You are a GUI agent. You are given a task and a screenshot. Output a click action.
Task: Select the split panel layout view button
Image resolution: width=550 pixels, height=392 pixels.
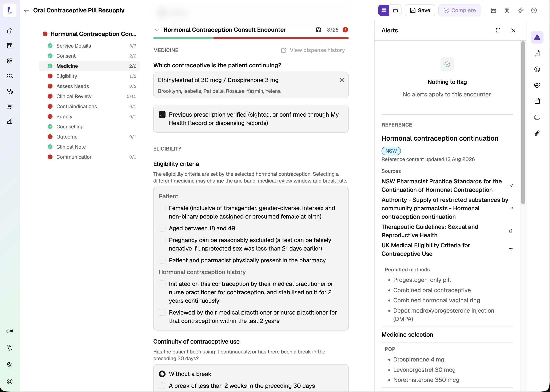[384, 10]
